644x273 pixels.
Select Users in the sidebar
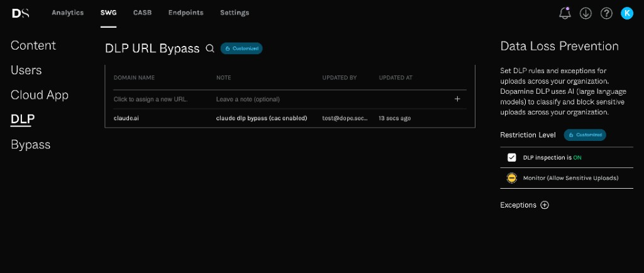coord(26,70)
